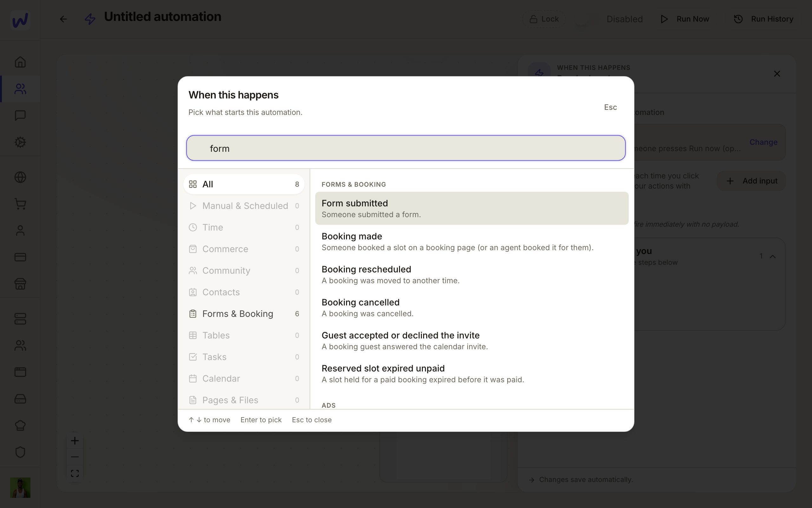Open the globe icon in left sidebar

pyautogui.click(x=20, y=177)
